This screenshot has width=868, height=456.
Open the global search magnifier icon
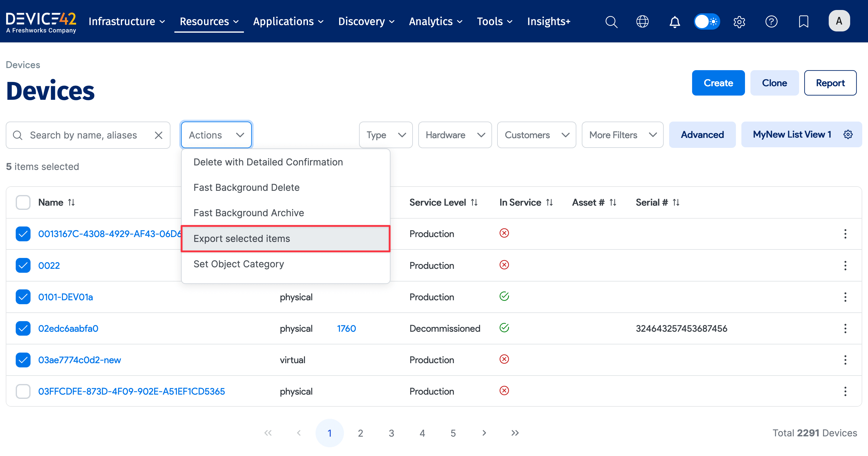(x=611, y=21)
